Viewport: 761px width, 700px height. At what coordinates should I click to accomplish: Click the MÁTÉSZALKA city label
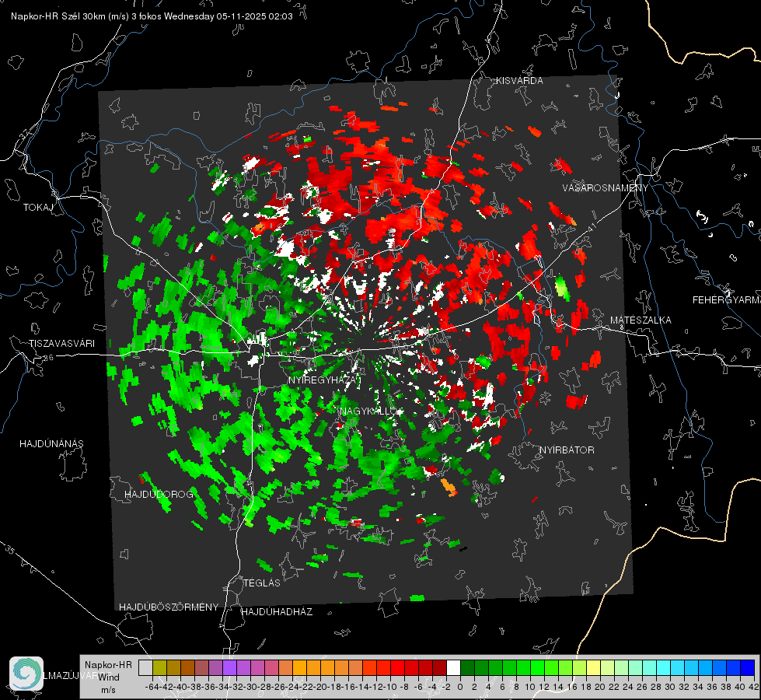[641, 320]
